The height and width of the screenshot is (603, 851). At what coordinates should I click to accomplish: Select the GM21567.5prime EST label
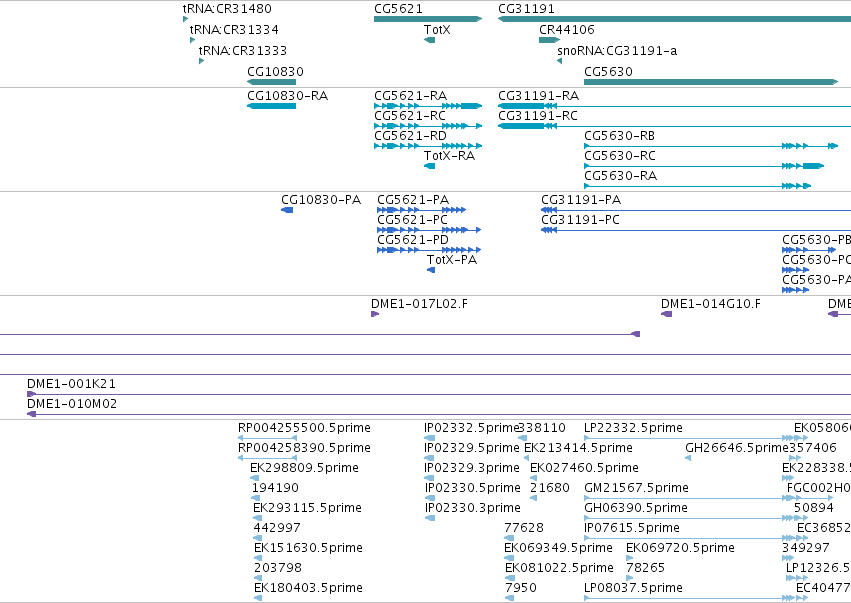click(636, 488)
